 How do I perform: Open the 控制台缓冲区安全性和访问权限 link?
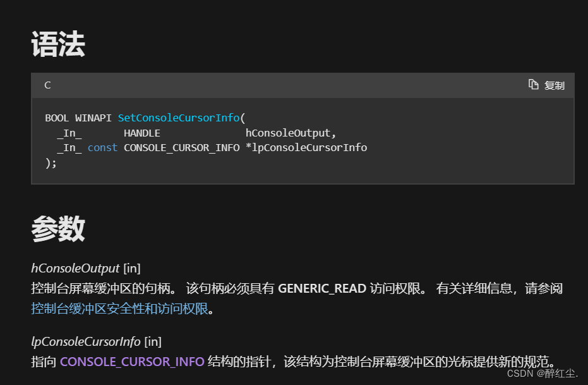[x=119, y=309]
